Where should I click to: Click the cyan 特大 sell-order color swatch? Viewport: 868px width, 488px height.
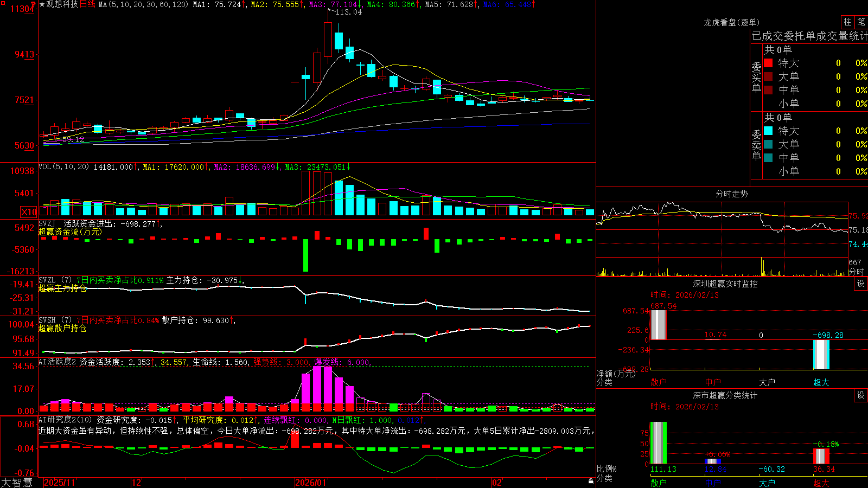768,131
